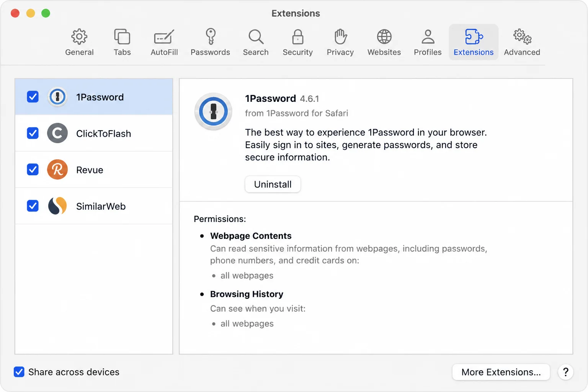Uncheck the SimilarWeb extension checkbox
Viewport: 588px width, 392px height.
point(33,206)
